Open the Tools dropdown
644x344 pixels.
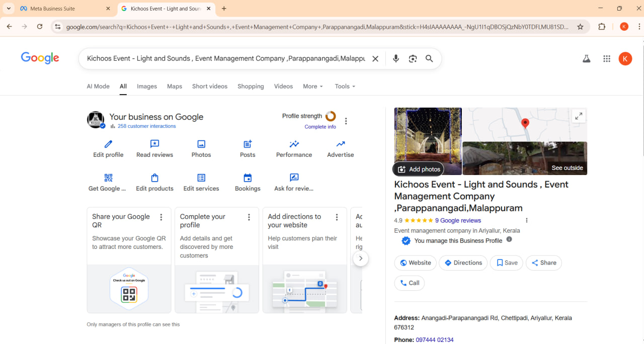click(344, 86)
